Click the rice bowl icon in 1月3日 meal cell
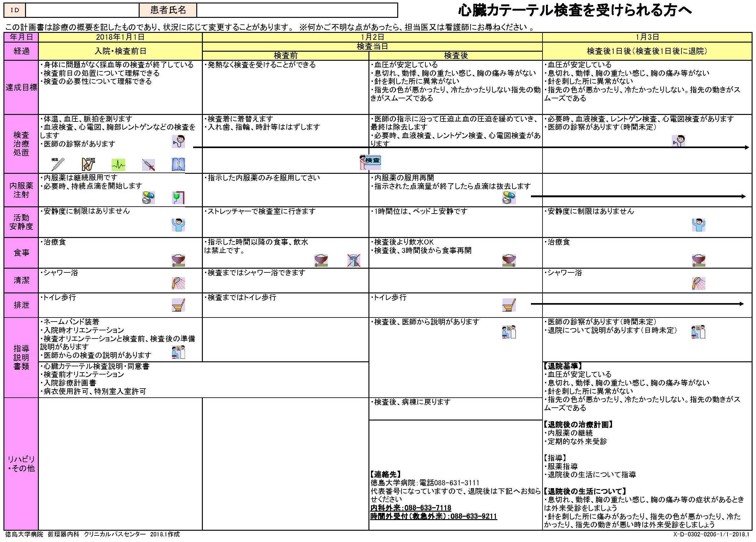Viewport: 756px width, 542px height. [698, 260]
